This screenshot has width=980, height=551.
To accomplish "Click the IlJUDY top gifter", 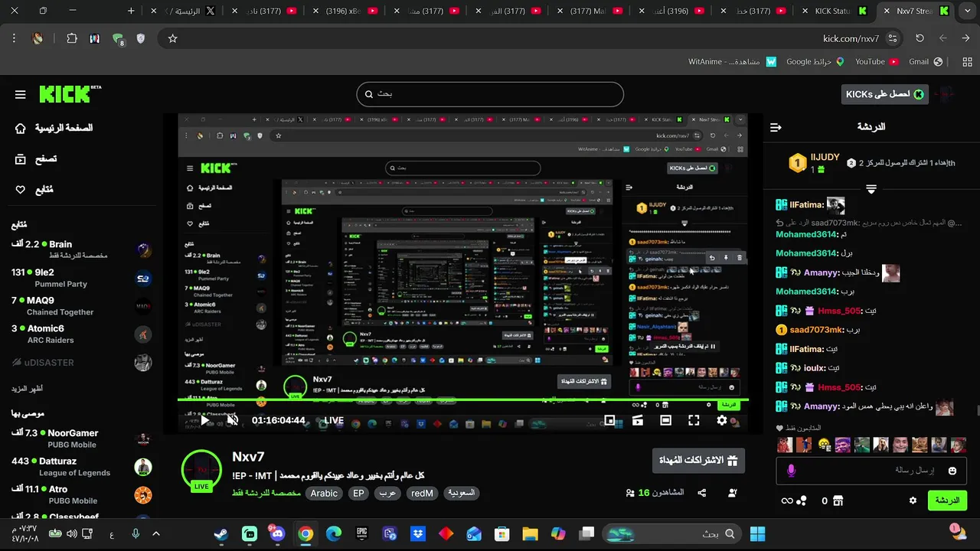I will (x=824, y=157).
